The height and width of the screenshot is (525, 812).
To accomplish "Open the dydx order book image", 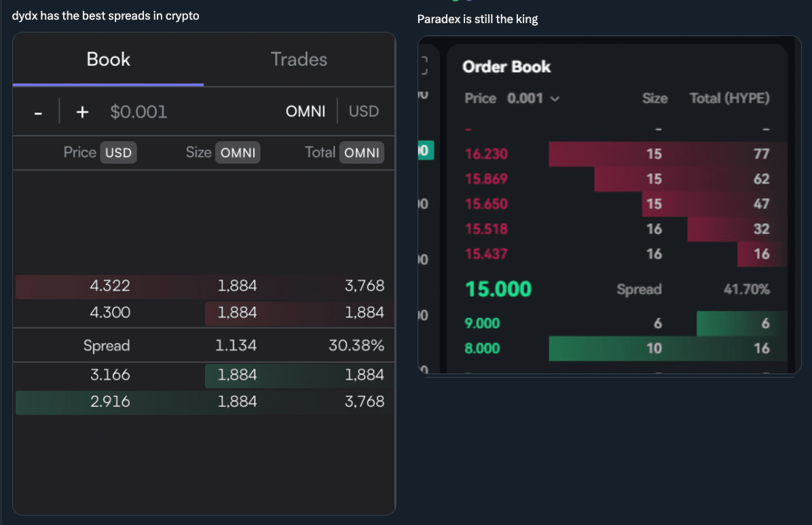I will (x=204, y=273).
